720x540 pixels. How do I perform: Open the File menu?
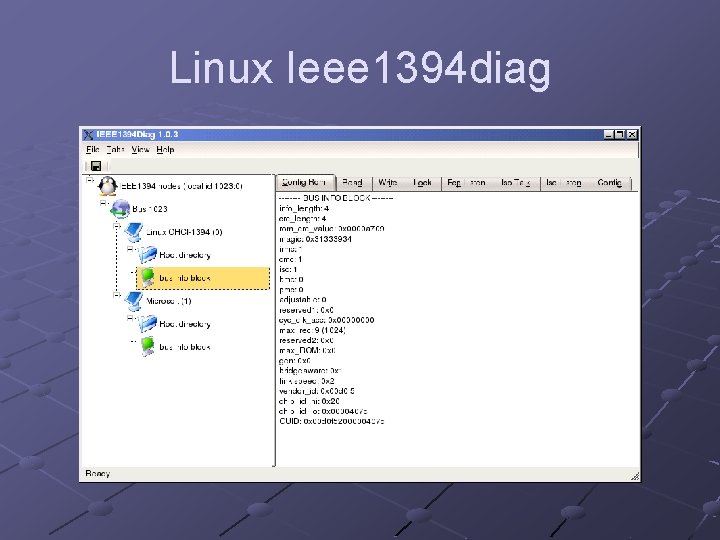93,150
